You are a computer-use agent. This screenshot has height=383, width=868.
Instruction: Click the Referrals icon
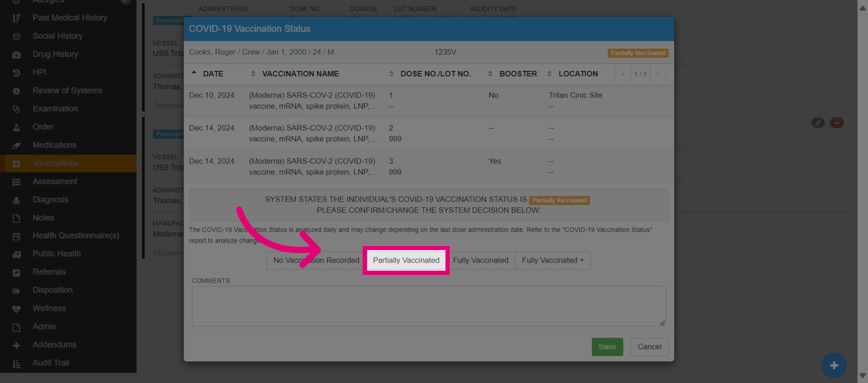(x=16, y=272)
